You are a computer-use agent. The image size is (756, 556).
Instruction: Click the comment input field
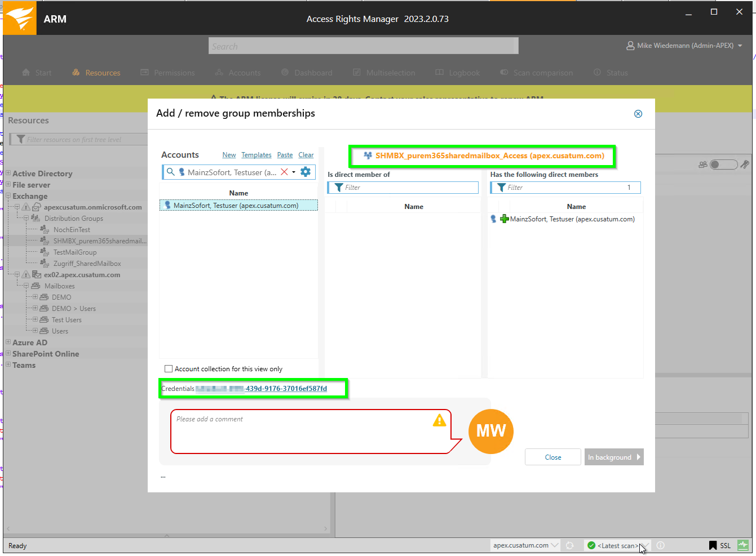[x=310, y=432]
